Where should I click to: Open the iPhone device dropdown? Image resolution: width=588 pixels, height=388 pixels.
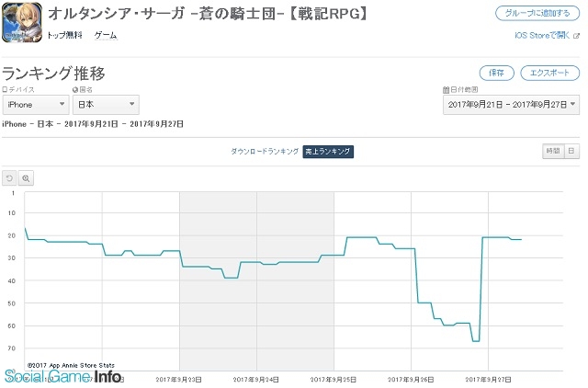(x=34, y=105)
